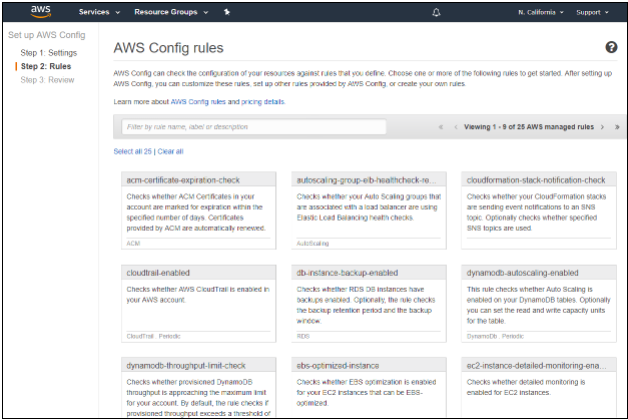Screen dimensions: 628x420
Task: Click the CloudTrail . Periodic label
Action: point(153,336)
